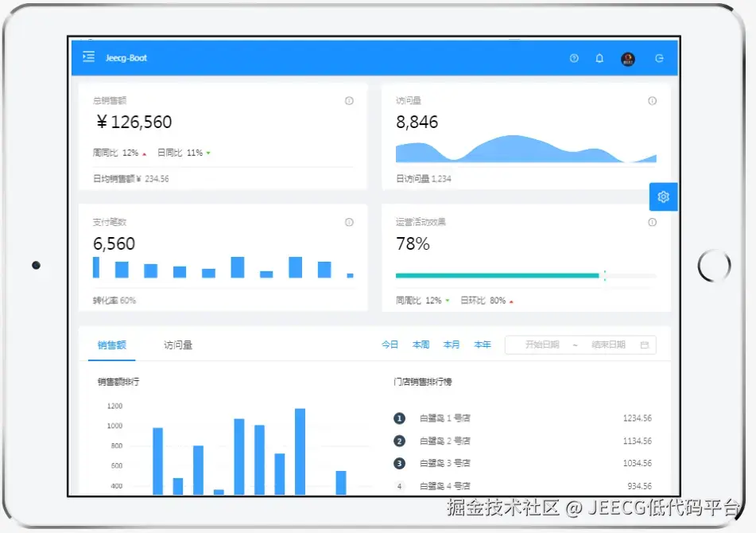756x533 pixels.
Task: Show info icon on 运营活动效果 card
Action: [x=652, y=222]
